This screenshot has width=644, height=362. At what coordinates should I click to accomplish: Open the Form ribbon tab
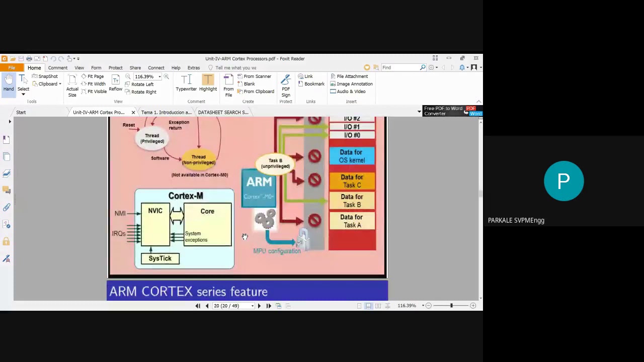(x=96, y=68)
